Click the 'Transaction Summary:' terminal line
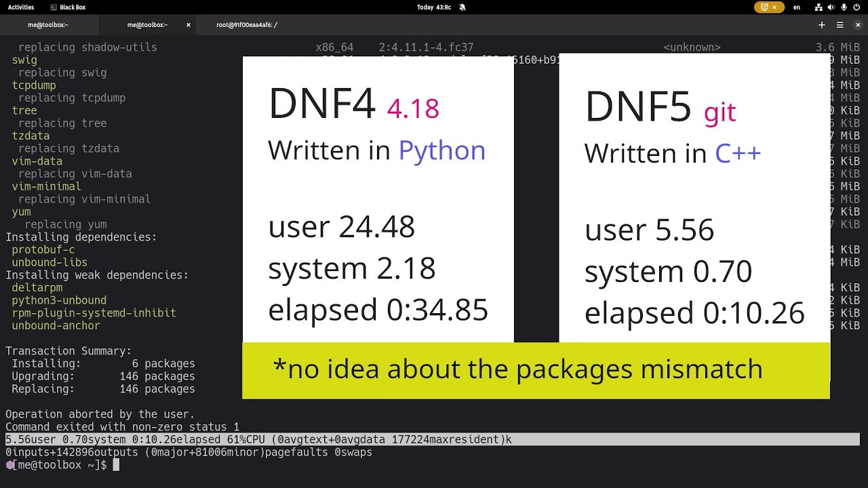 pyautogui.click(x=68, y=351)
